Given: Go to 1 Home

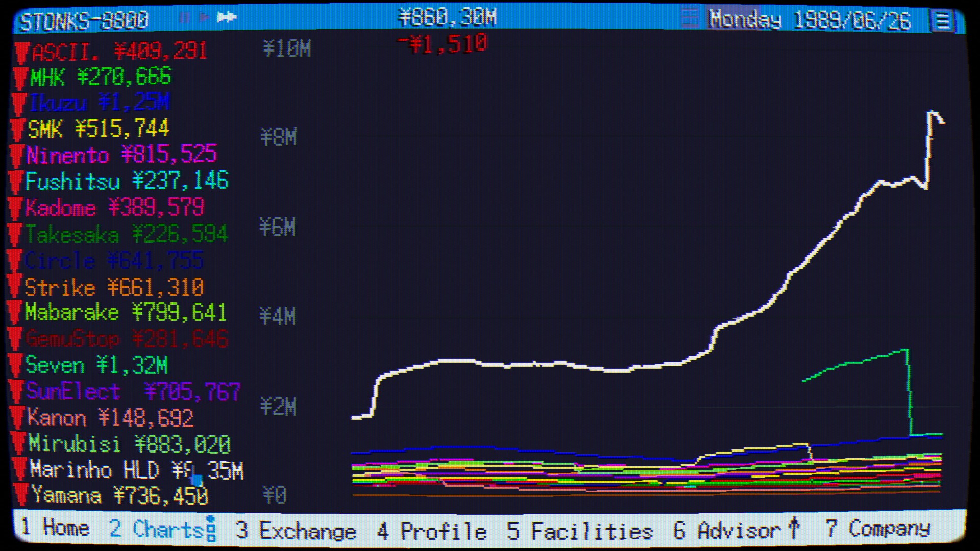Looking at the screenshot, I should pyautogui.click(x=55, y=528).
